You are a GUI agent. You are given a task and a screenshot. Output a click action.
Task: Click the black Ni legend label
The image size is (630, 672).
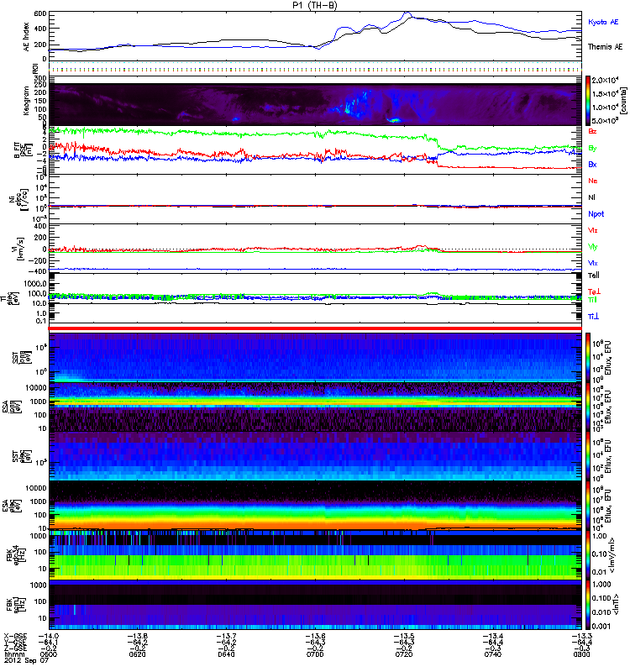592,197
